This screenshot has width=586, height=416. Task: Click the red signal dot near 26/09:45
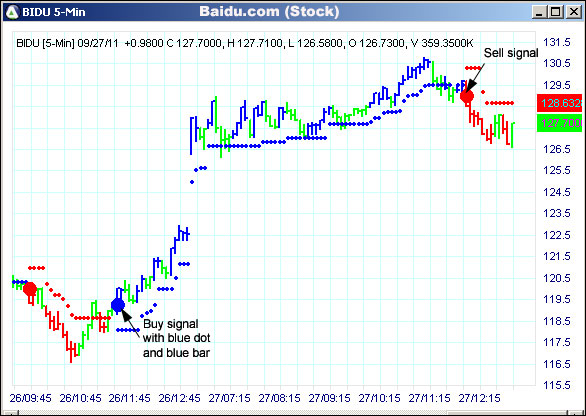pos(30,289)
